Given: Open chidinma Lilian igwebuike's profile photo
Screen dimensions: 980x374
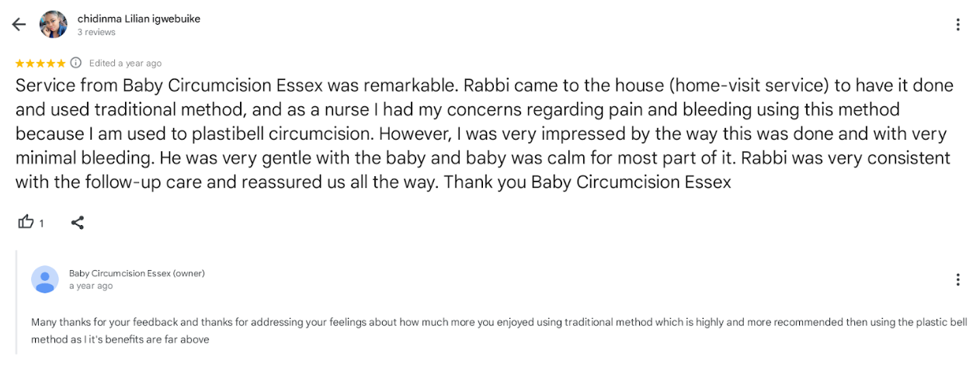Looking at the screenshot, I should pos(53,25).
